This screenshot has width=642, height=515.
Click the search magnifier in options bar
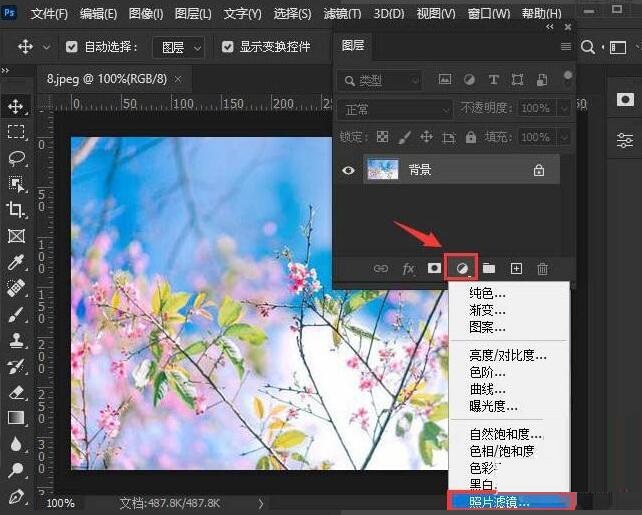tap(588, 47)
